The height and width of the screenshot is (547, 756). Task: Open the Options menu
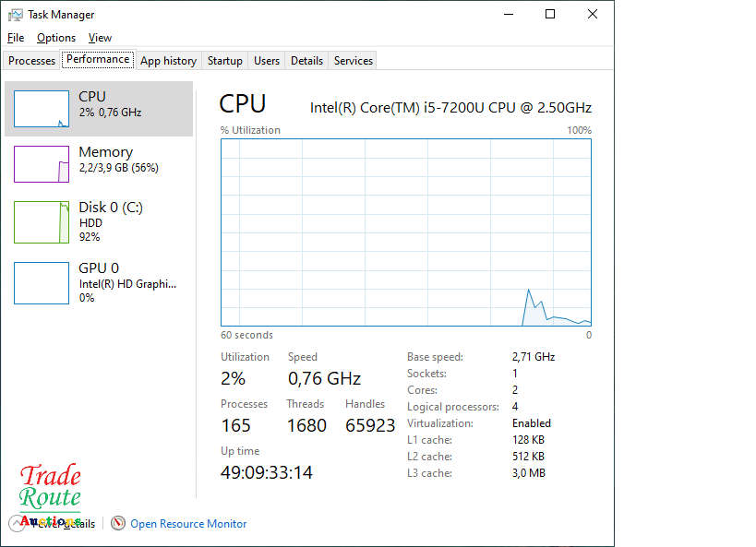[x=56, y=38]
